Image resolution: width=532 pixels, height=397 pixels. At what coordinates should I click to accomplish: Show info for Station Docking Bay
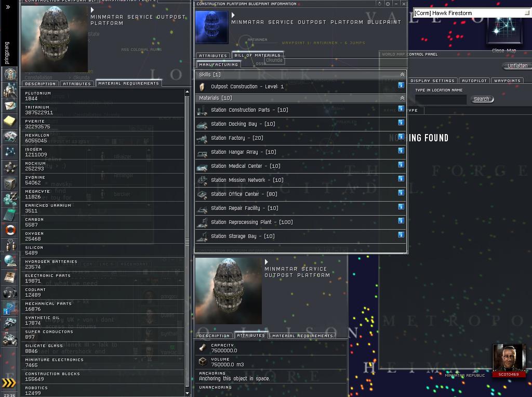click(x=401, y=122)
